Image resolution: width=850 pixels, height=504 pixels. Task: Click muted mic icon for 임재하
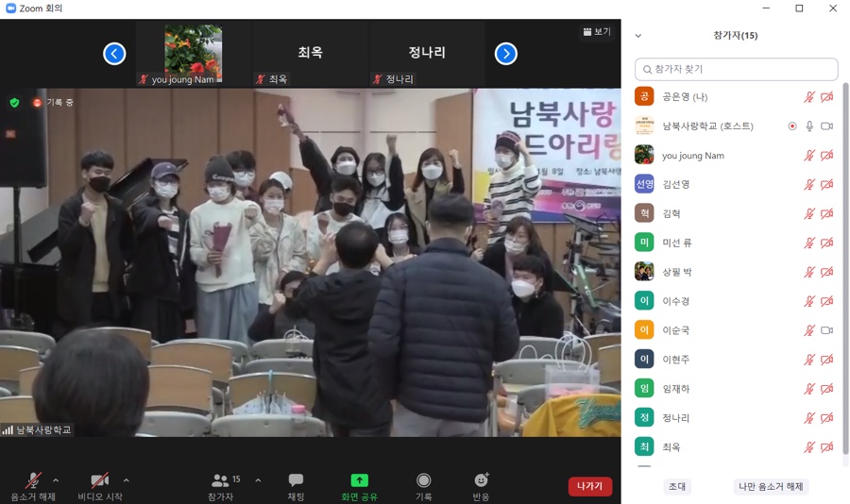(808, 389)
